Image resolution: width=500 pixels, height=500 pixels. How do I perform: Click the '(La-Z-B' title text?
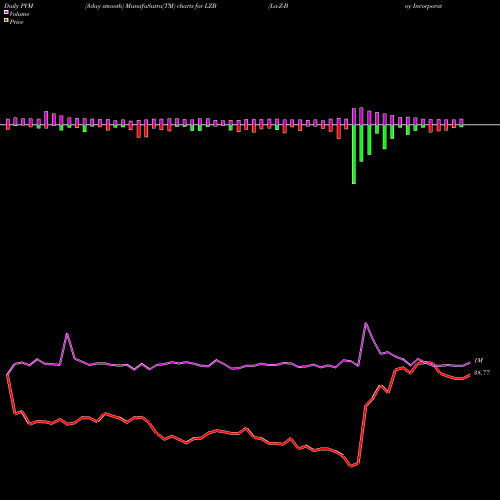click(x=278, y=6)
